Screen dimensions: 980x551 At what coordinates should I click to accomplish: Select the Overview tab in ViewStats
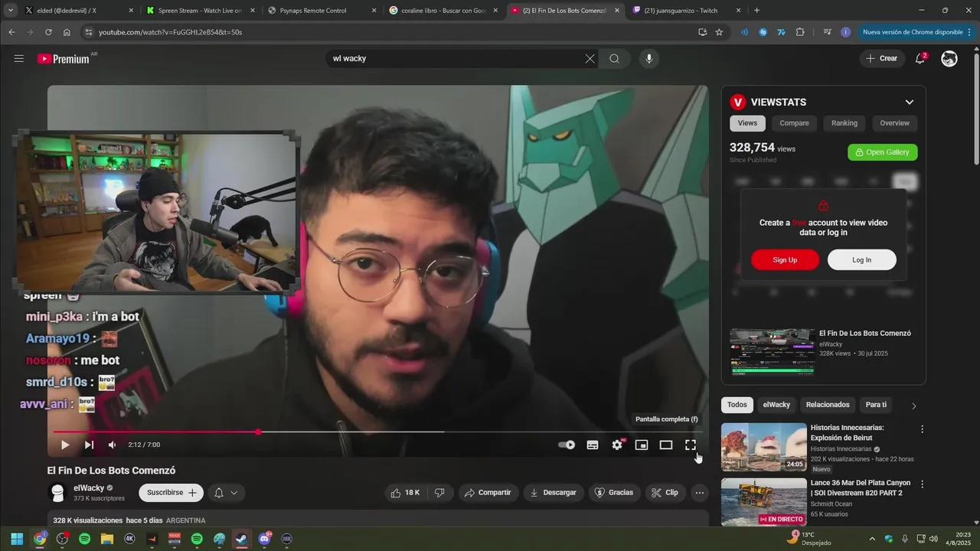tap(894, 123)
